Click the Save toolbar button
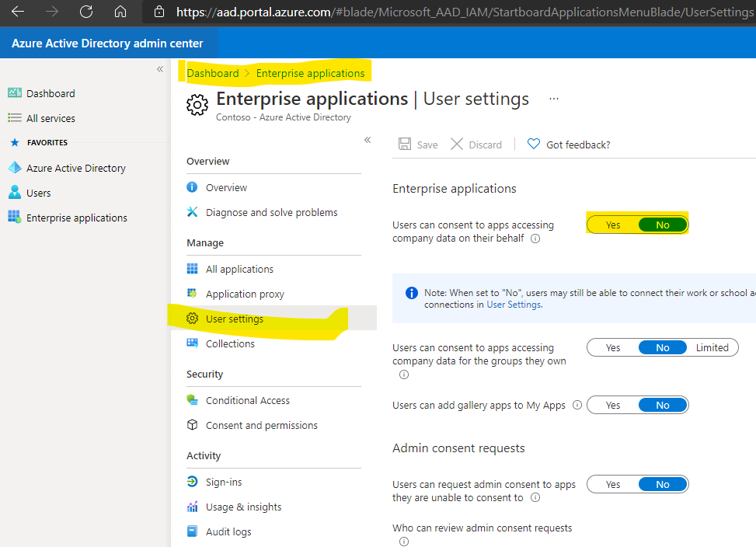The image size is (756, 547). 418,145
